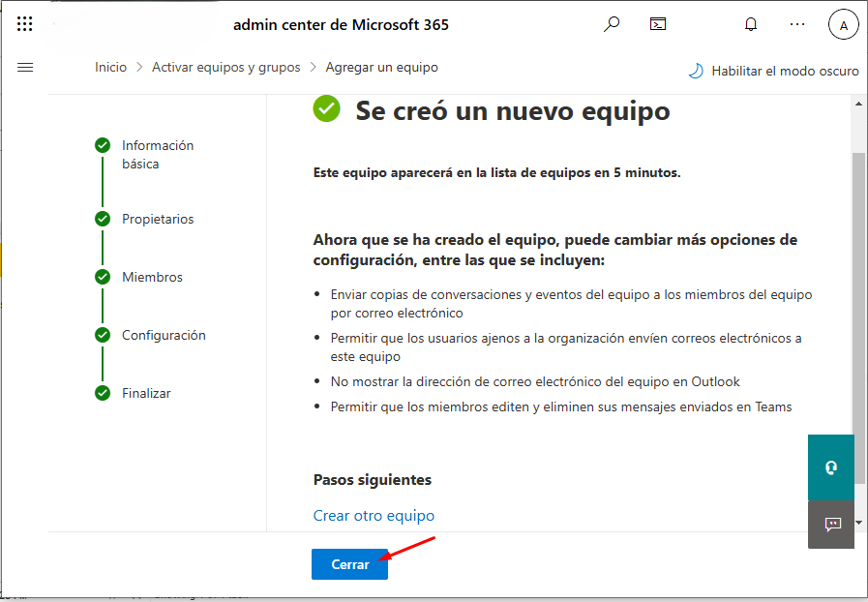Select the Miembros step
This screenshot has height=602, width=868.
click(152, 277)
